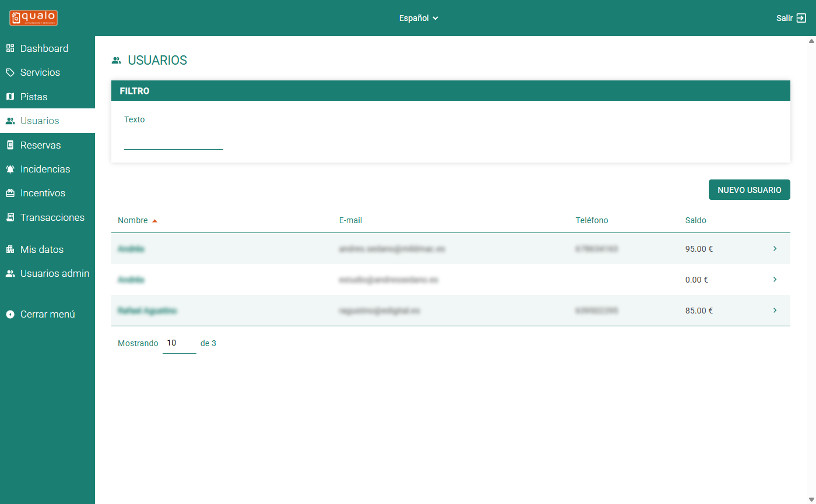The height and width of the screenshot is (504, 816).
Task: Click the Dashboard grid icon
Action: 10,48
